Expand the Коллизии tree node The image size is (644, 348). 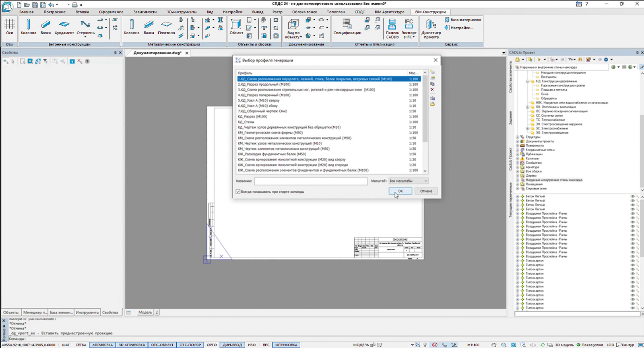pos(518,159)
